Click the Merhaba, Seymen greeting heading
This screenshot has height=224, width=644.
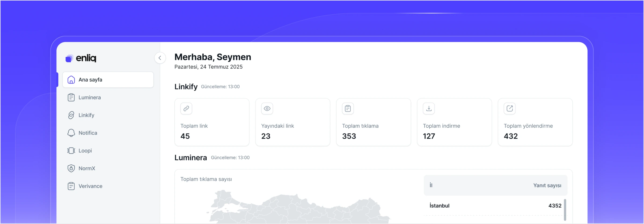click(213, 57)
